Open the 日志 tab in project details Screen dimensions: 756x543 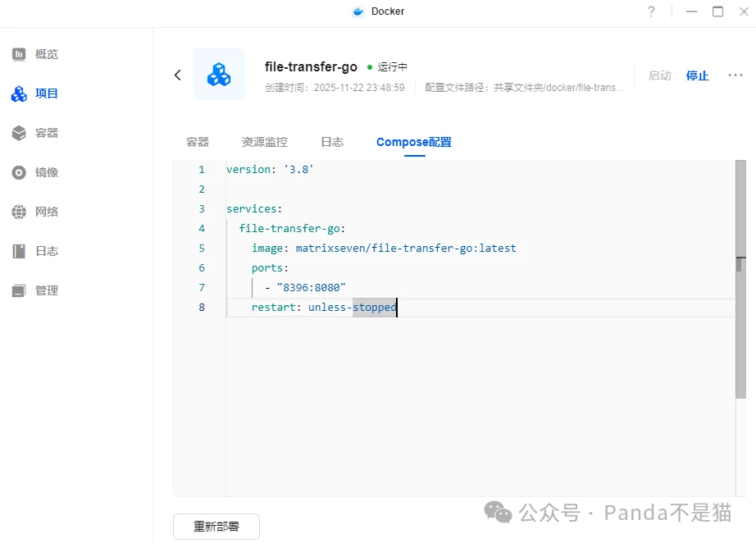point(332,142)
